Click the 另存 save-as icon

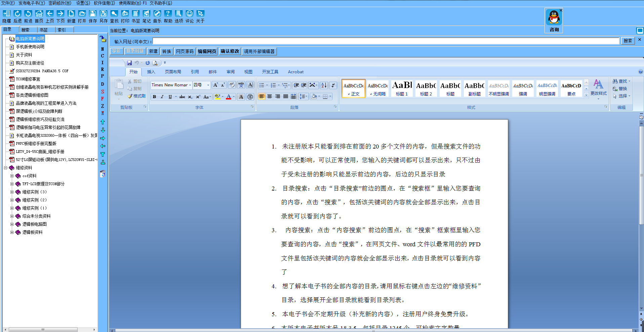coord(104,13)
